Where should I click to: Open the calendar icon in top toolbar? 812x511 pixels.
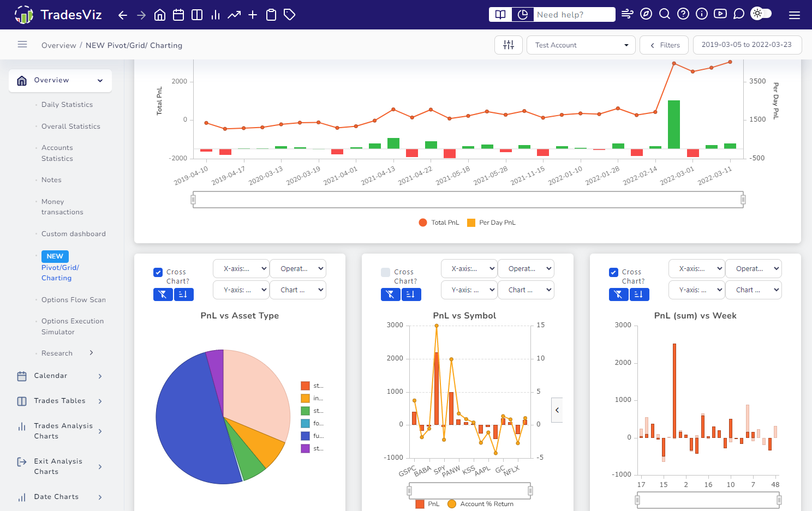tap(178, 15)
